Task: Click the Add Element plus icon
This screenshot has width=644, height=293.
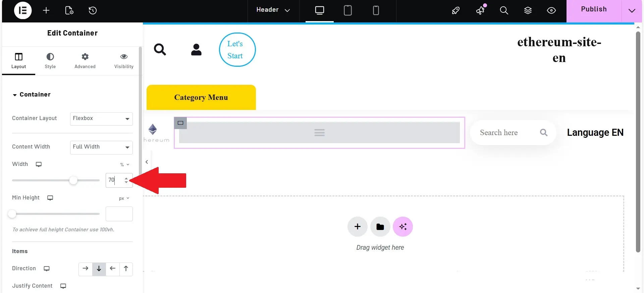Action: 46,10
